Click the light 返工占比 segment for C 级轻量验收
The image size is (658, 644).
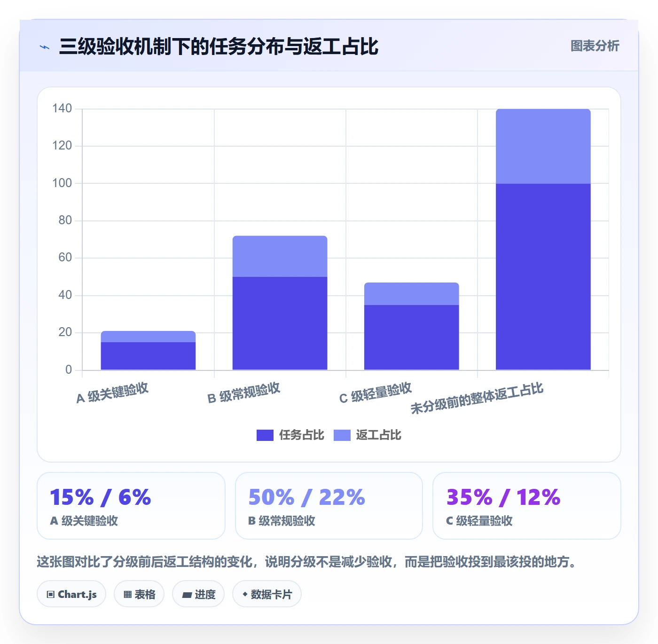(411, 294)
